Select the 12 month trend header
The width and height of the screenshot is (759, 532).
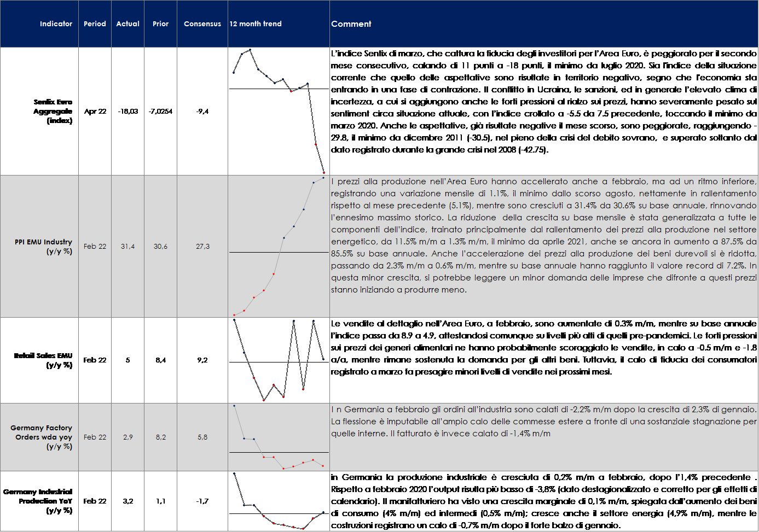(x=256, y=24)
